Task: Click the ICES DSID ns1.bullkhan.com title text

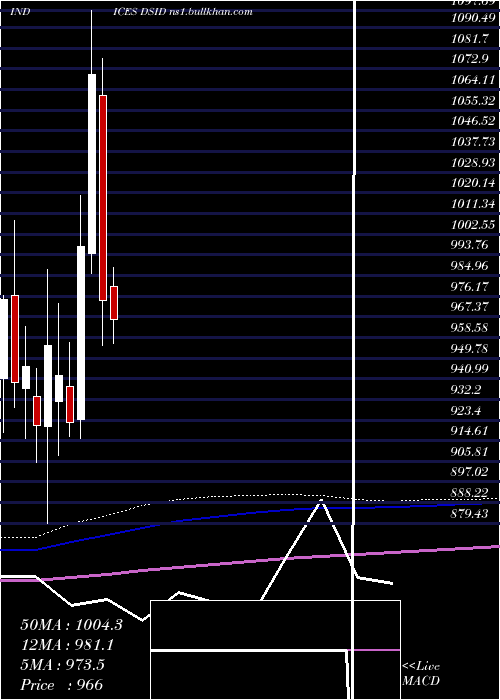Action: [183, 11]
